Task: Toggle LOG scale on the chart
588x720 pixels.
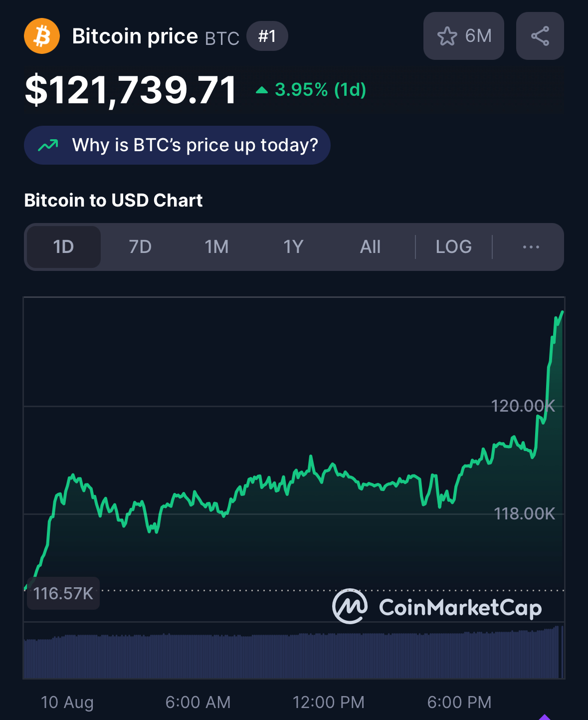Action: point(453,247)
